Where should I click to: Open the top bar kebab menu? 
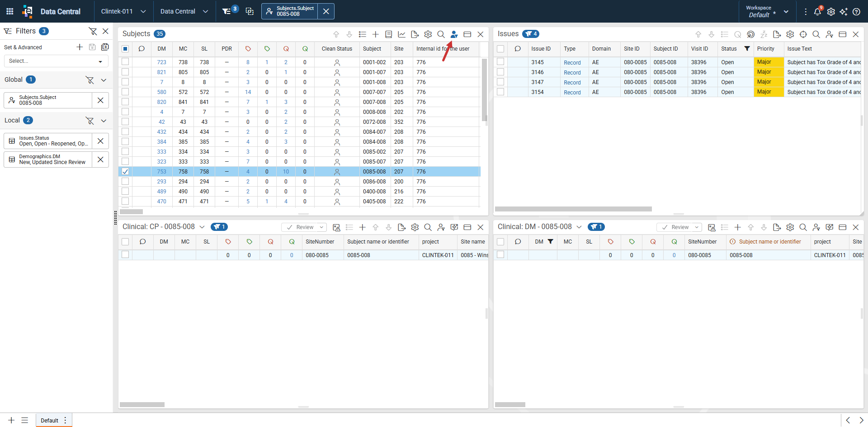click(806, 12)
